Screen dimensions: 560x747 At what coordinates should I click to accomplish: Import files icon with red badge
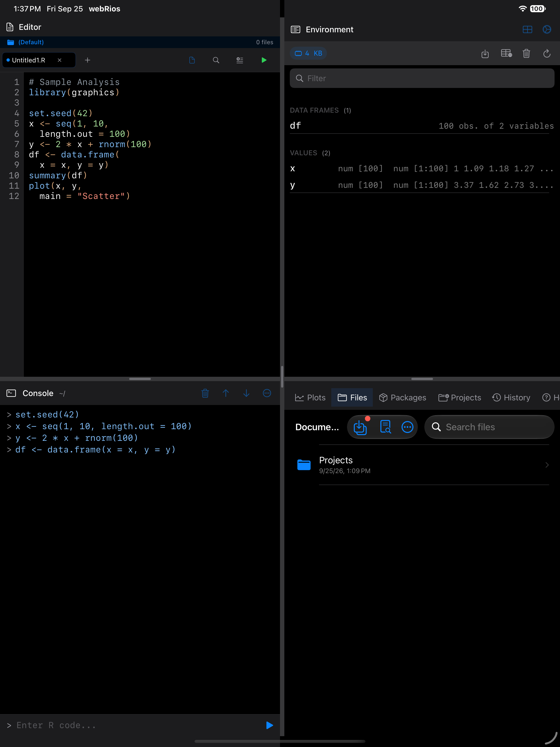pos(361,427)
